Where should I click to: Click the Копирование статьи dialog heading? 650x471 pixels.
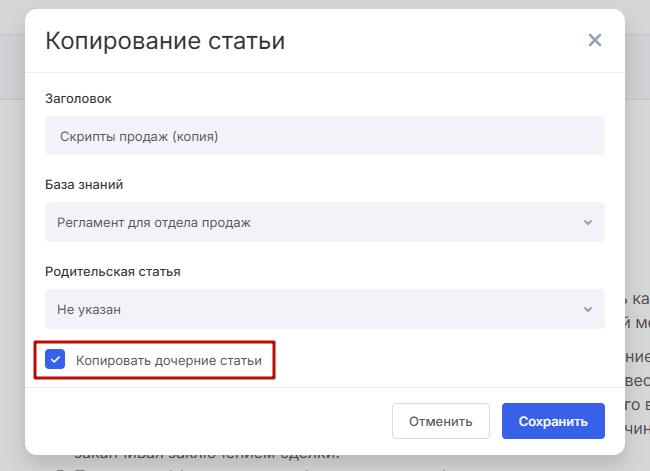click(165, 41)
